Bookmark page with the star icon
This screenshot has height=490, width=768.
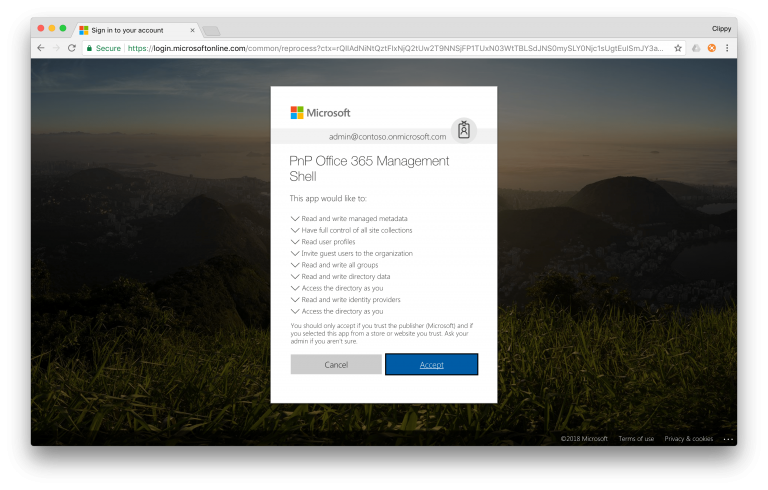click(678, 48)
